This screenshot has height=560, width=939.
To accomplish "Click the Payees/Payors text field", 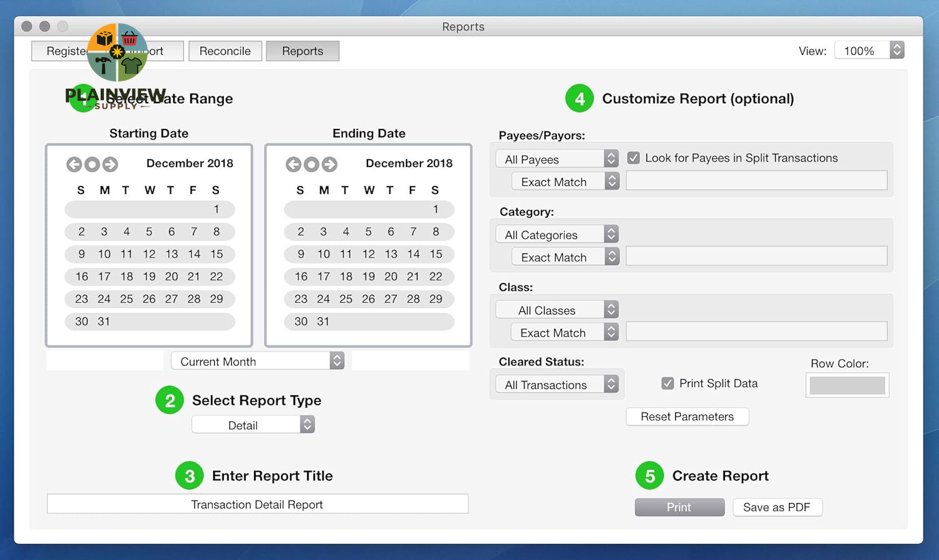I will tap(756, 180).
